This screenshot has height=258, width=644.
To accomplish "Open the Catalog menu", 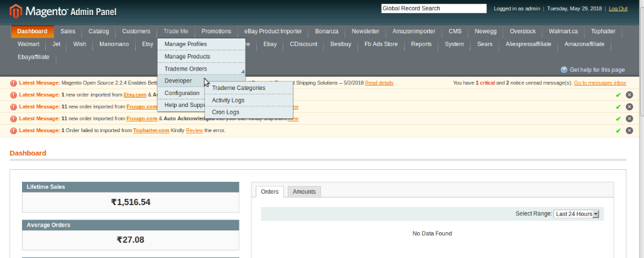I will click(x=99, y=31).
